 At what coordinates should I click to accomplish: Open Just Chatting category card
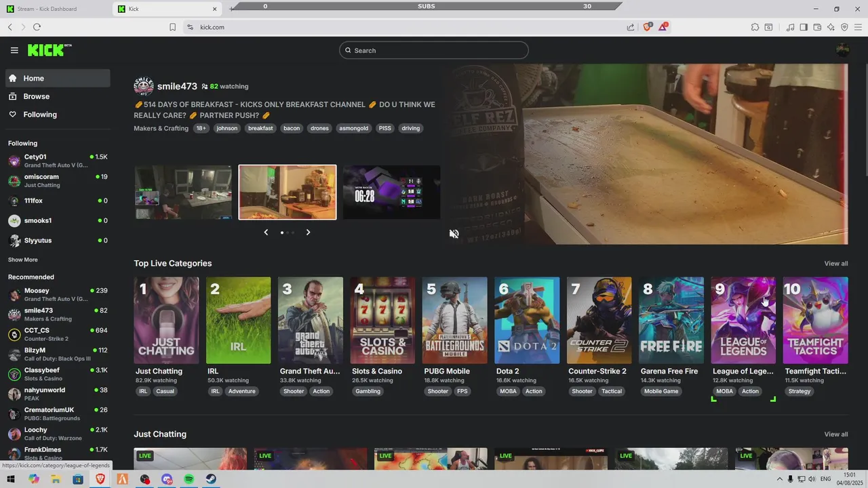click(166, 321)
